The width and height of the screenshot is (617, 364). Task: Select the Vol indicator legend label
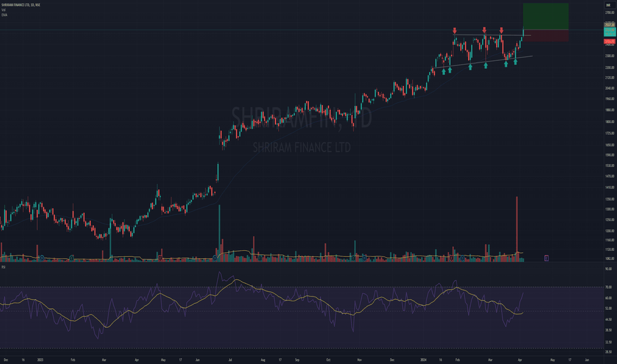(x=3, y=10)
